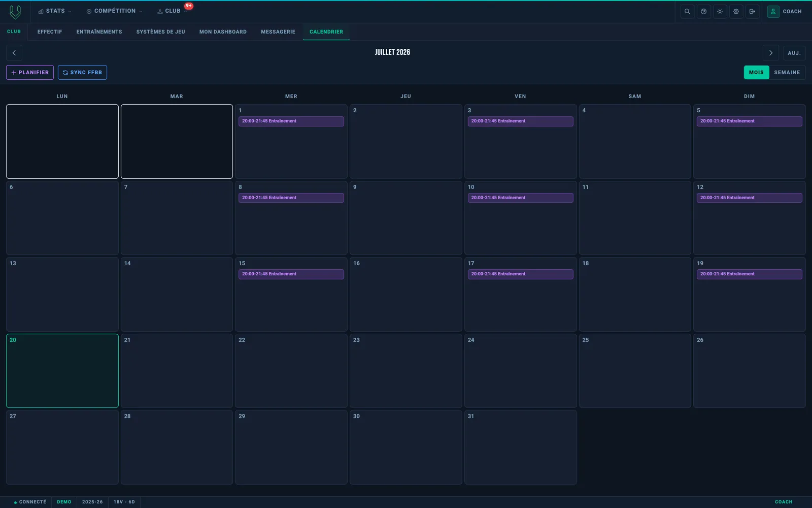
Task: Click the logout icon
Action: coord(752,12)
